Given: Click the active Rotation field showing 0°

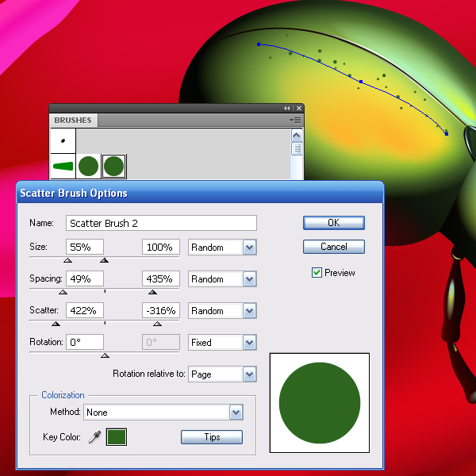Looking at the screenshot, I should pyautogui.click(x=85, y=342).
